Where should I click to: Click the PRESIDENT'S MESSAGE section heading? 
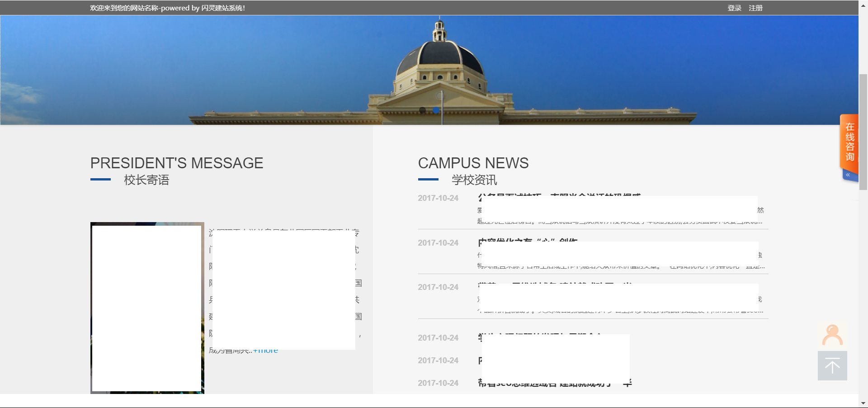point(177,163)
